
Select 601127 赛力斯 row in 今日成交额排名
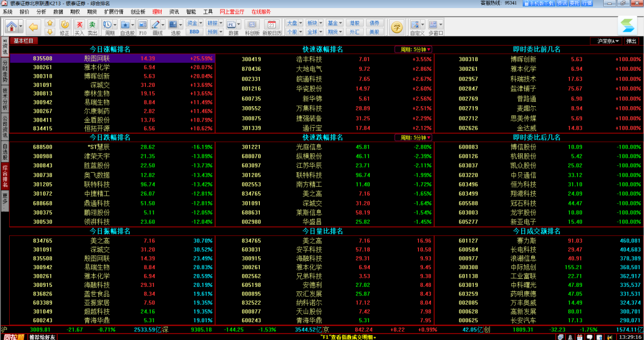click(539, 241)
